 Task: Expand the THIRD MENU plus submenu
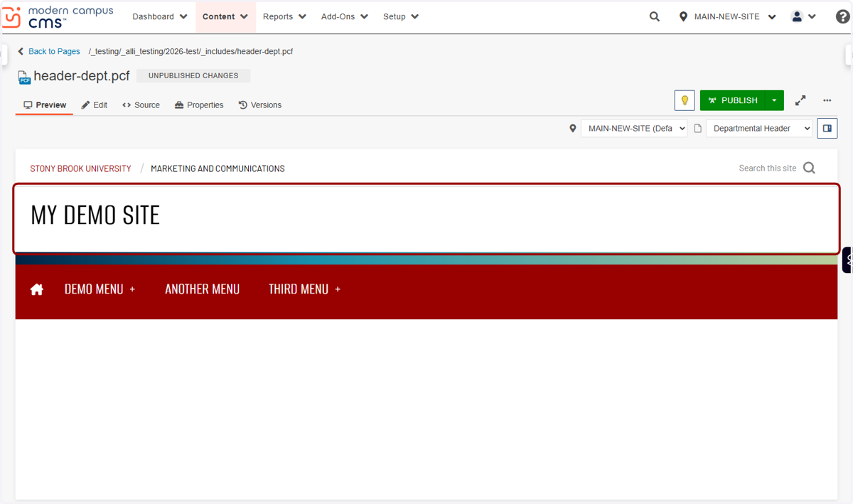pos(338,290)
